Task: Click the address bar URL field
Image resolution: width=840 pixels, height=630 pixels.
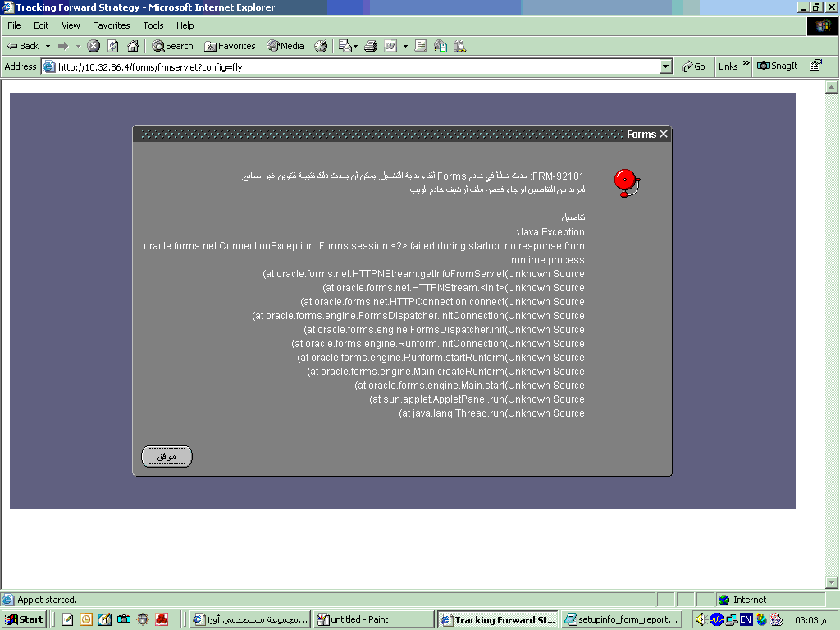Action: coord(353,66)
